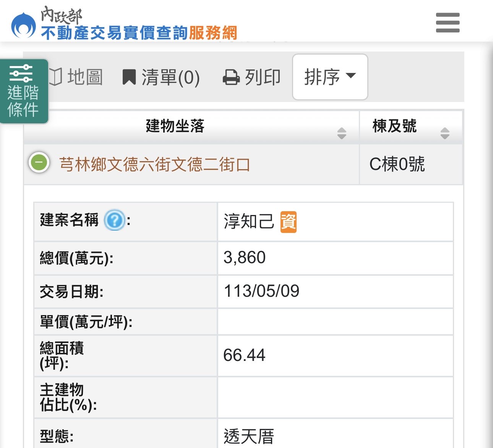Open the 進階條件 filter panel

point(24,91)
